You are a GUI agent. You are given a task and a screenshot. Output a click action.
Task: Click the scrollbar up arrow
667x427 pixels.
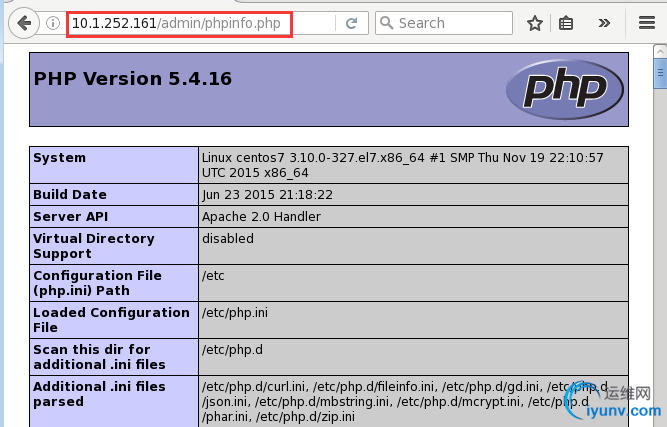(x=660, y=51)
